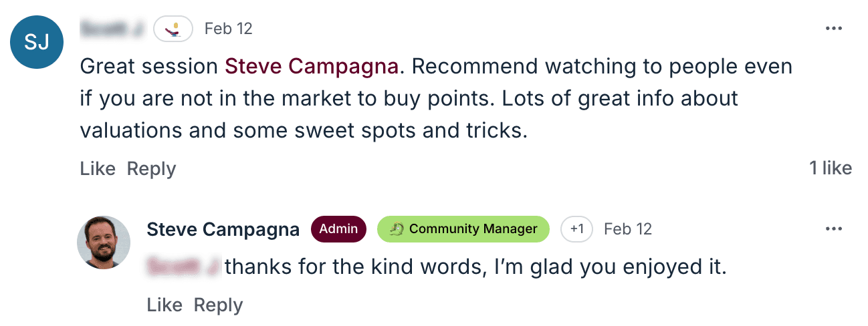Click the blurred mention starting Steve's reply
868x326 pixels.
183,267
